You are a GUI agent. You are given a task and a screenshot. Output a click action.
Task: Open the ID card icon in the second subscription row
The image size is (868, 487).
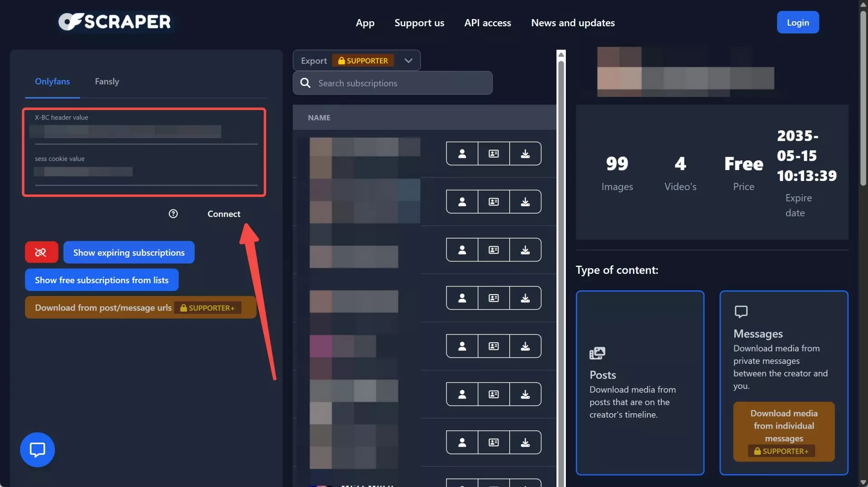[493, 202]
